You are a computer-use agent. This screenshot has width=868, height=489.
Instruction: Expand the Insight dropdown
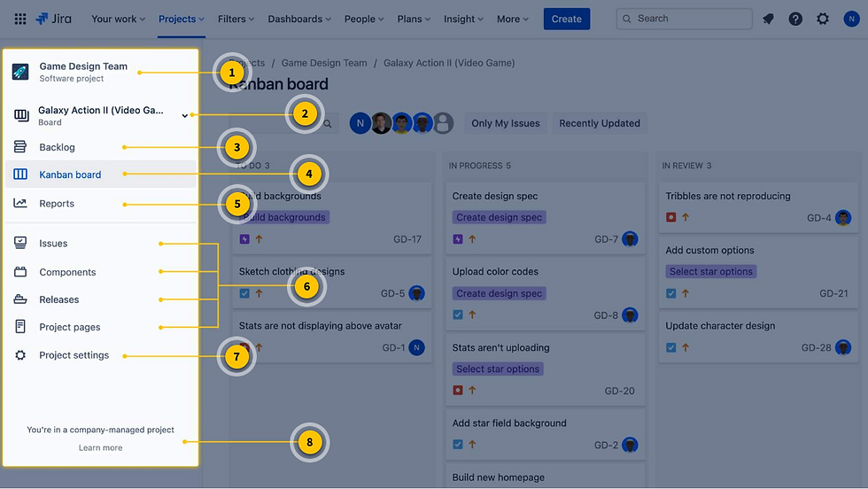point(463,19)
